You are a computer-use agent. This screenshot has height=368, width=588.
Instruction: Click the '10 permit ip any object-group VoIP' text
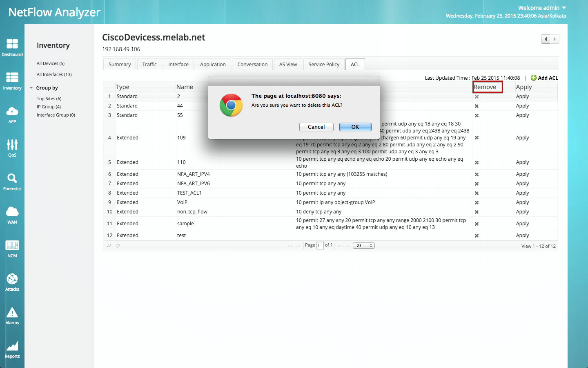(336, 202)
